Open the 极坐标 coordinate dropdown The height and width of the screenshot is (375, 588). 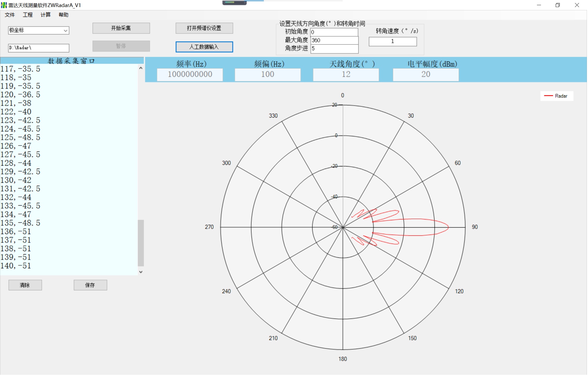(x=39, y=30)
